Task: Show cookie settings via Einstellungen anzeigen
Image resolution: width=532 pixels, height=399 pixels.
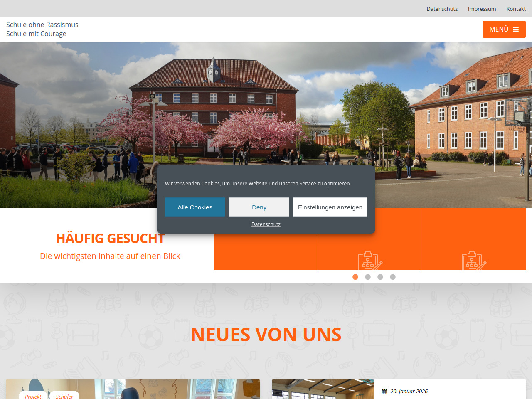Action: [330, 207]
